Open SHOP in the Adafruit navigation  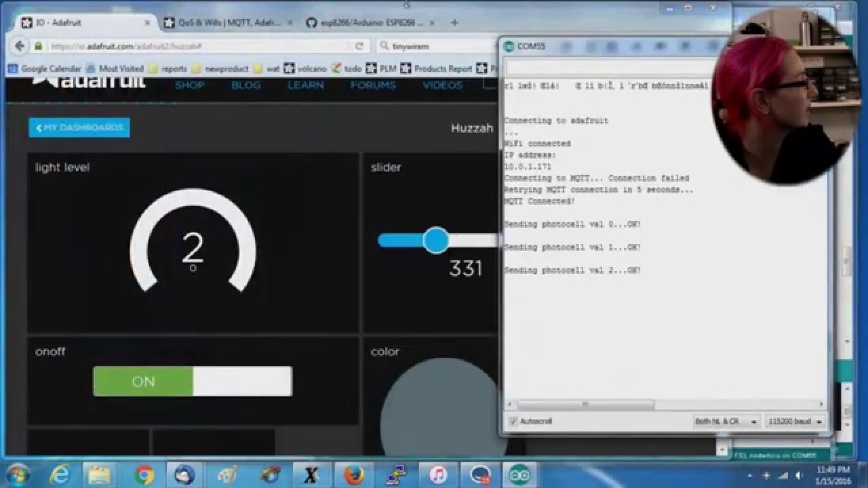click(190, 85)
